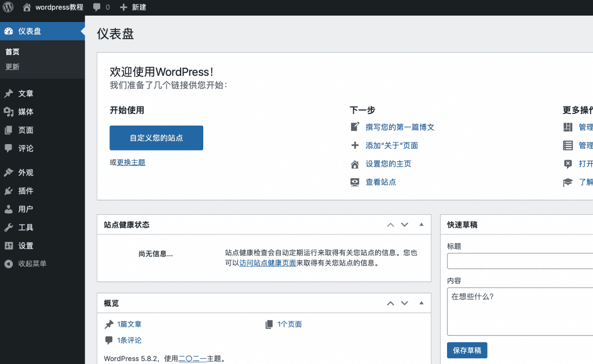Click the 二〇二一 theme link
The height and width of the screenshot is (364, 593).
point(192,358)
